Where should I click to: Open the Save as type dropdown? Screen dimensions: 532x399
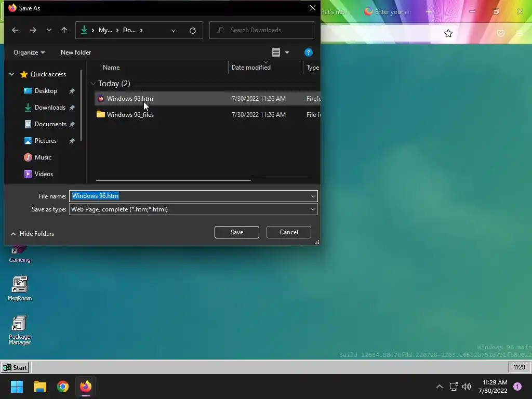[x=193, y=209]
